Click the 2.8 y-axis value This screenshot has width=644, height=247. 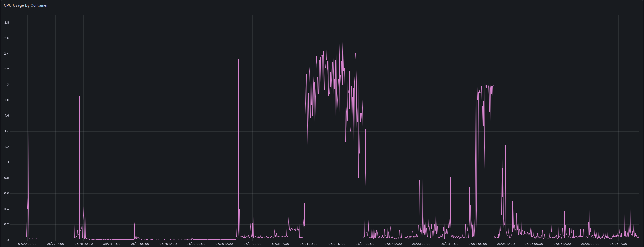pos(6,23)
